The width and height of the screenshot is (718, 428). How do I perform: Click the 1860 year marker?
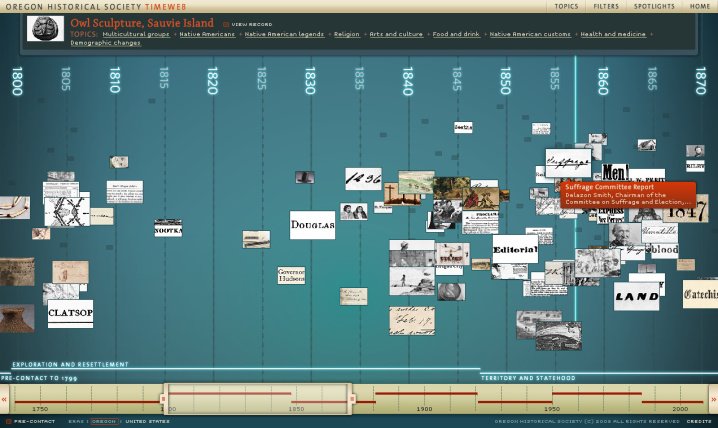(x=603, y=81)
